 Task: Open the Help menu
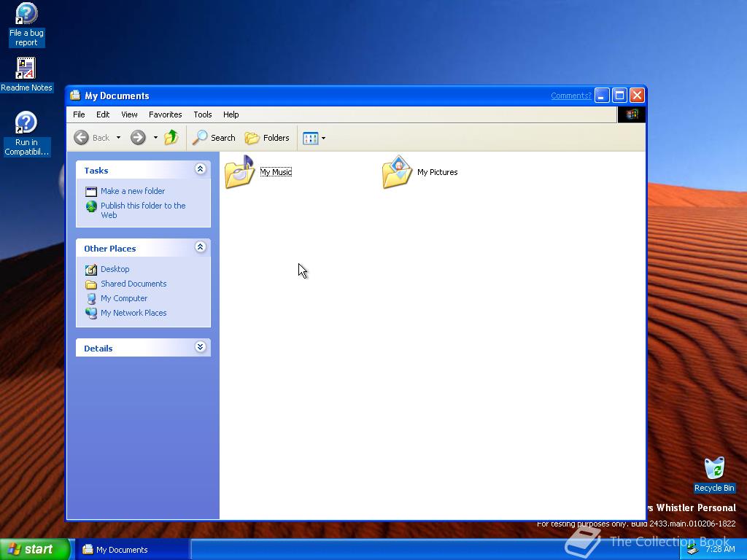[231, 114]
